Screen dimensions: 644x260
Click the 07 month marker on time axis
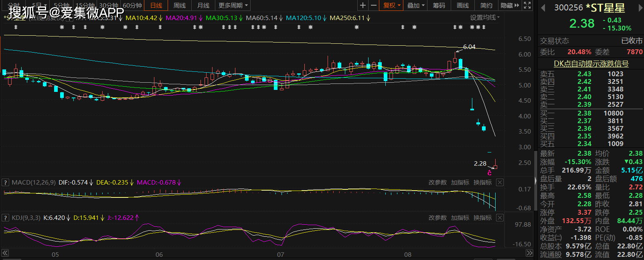(280, 254)
